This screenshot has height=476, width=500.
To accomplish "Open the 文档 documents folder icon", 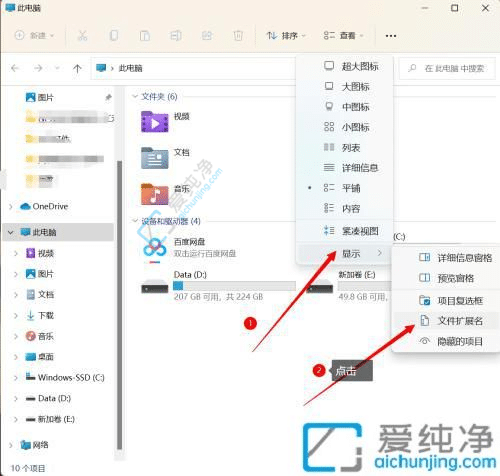I will pos(155,158).
